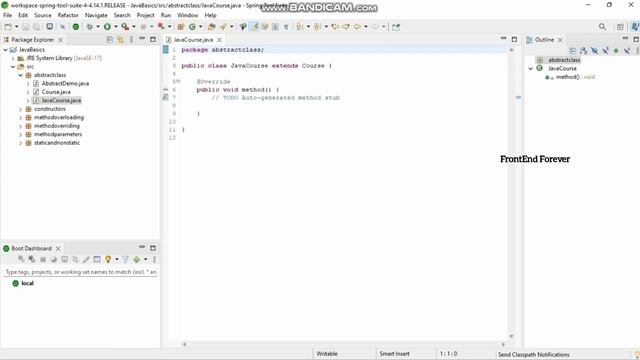Select method() in the Outline view

click(x=570, y=77)
